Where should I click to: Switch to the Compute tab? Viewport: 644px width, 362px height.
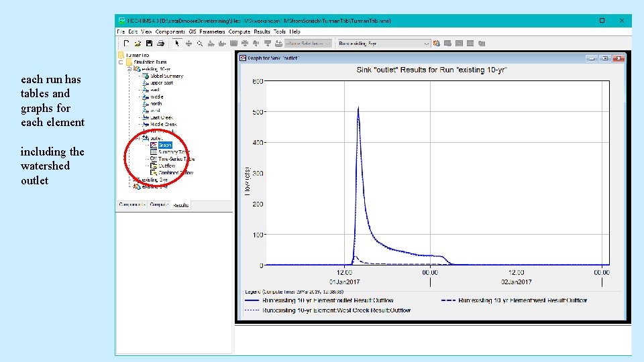[x=158, y=204]
